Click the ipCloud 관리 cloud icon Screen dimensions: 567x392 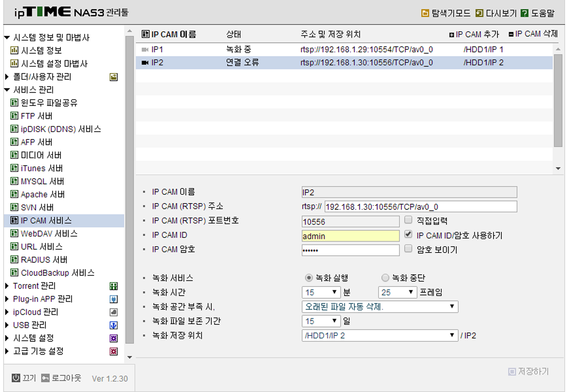113,312
